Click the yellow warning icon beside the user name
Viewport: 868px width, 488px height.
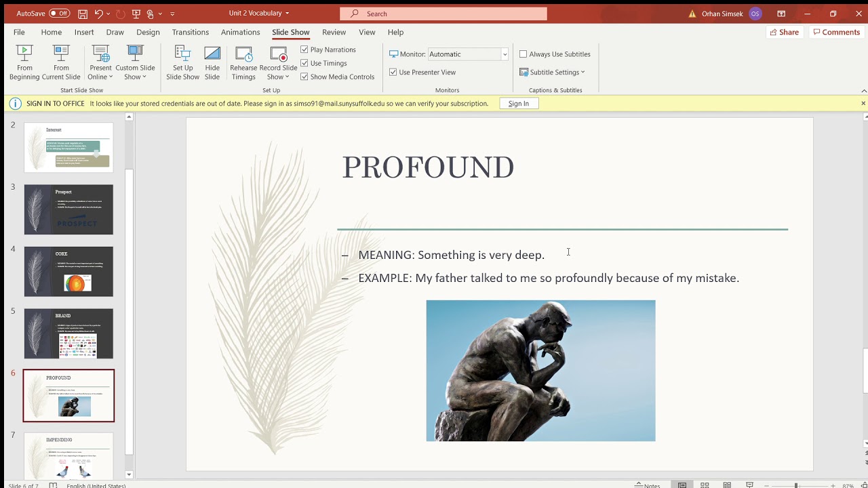pos(692,14)
